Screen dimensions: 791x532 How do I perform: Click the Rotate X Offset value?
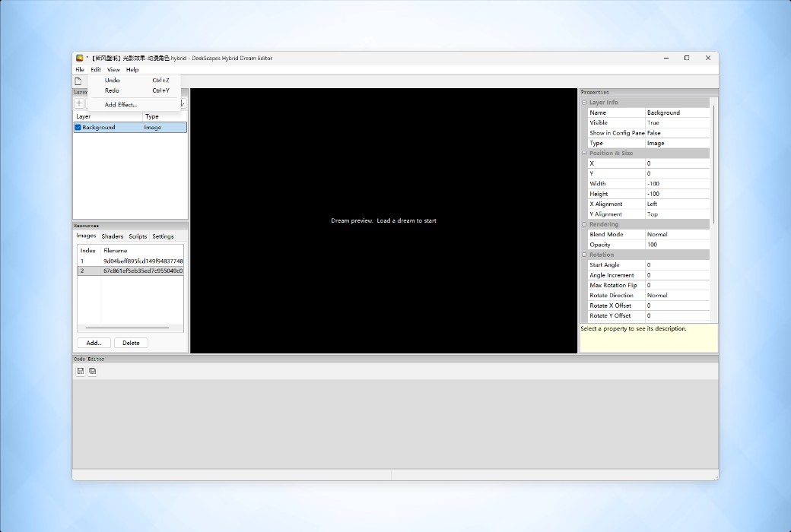pyautogui.click(x=678, y=306)
